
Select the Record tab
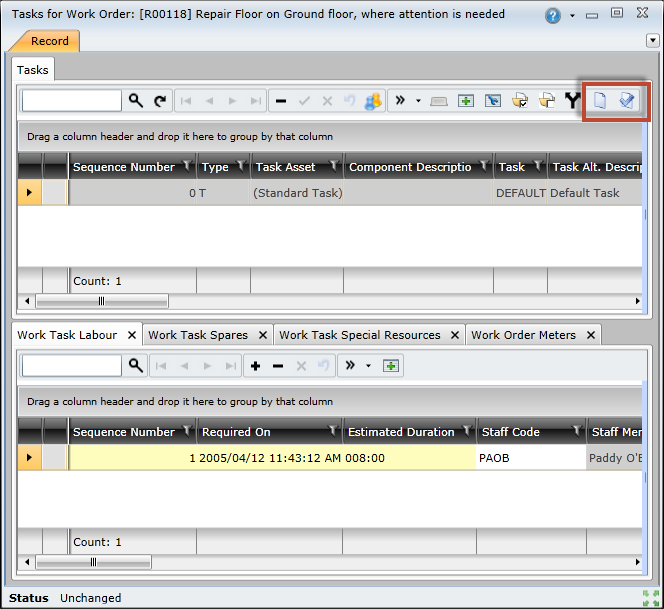49,41
